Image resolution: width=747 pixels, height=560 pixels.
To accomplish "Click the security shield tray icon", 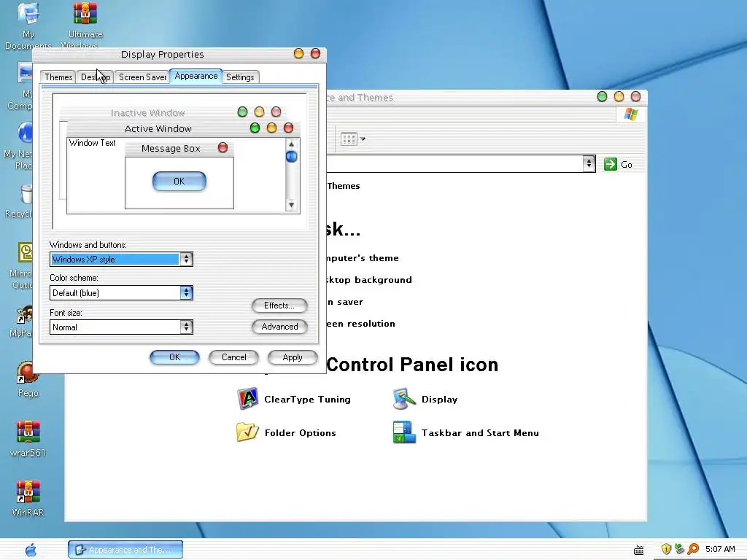I will pyautogui.click(x=666, y=549).
